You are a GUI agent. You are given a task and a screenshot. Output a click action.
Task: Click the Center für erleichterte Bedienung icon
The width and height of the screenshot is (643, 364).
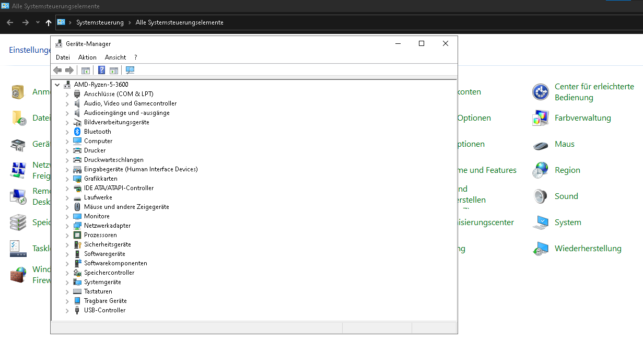coord(540,92)
